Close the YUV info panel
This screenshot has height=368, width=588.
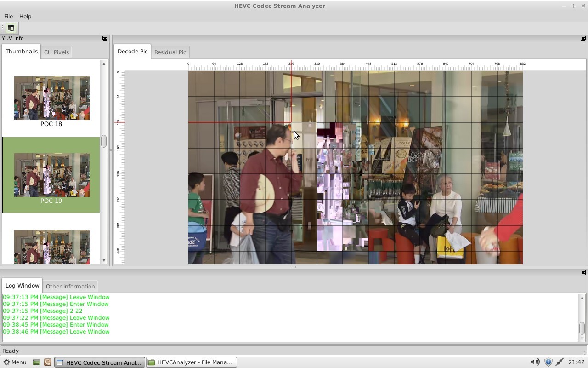coord(105,39)
